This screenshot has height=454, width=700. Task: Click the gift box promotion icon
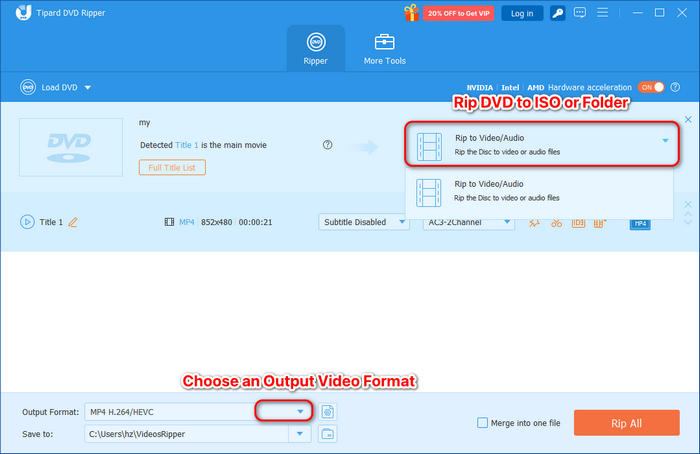(x=411, y=13)
